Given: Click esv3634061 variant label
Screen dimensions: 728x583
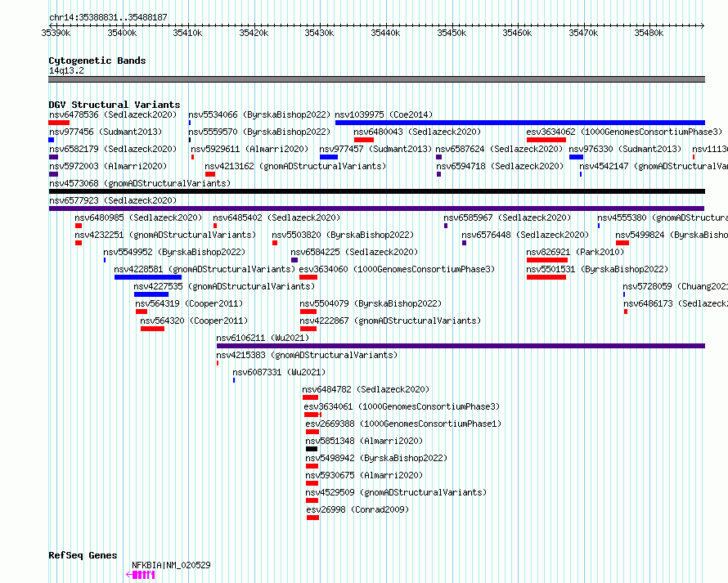Looking at the screenshot, I should [402, 406].
